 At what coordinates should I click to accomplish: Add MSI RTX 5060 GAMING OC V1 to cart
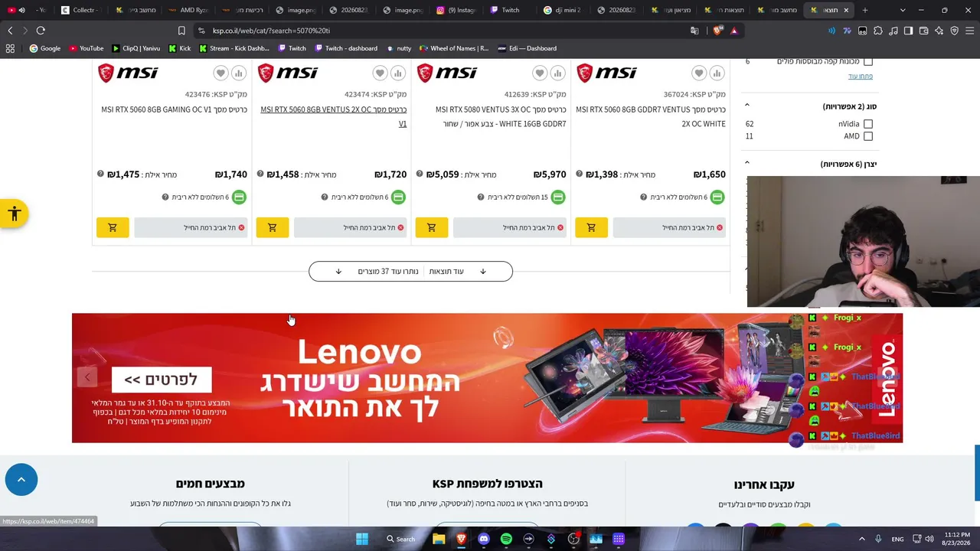(x=113, y=227)
